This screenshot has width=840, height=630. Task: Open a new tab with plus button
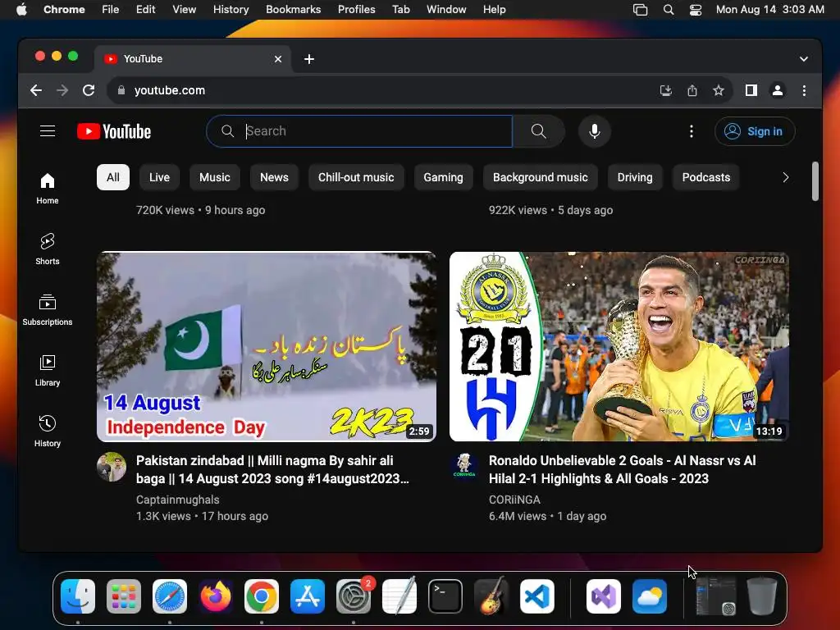(x=309, y=59)
